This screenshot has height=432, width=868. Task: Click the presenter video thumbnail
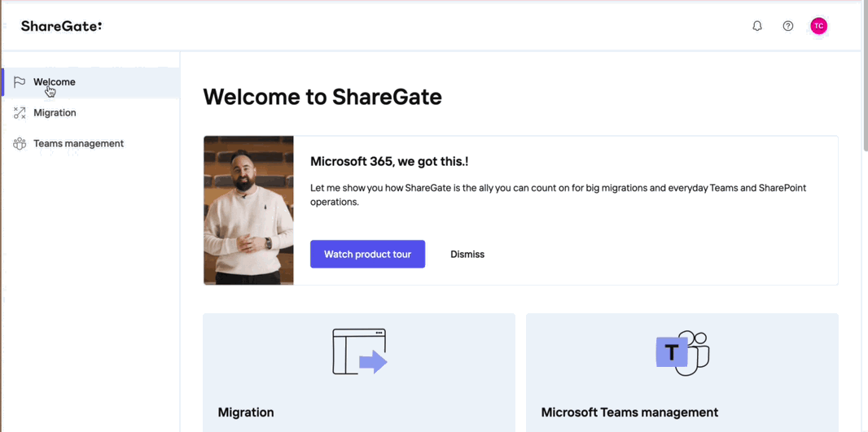pos(248,210)
